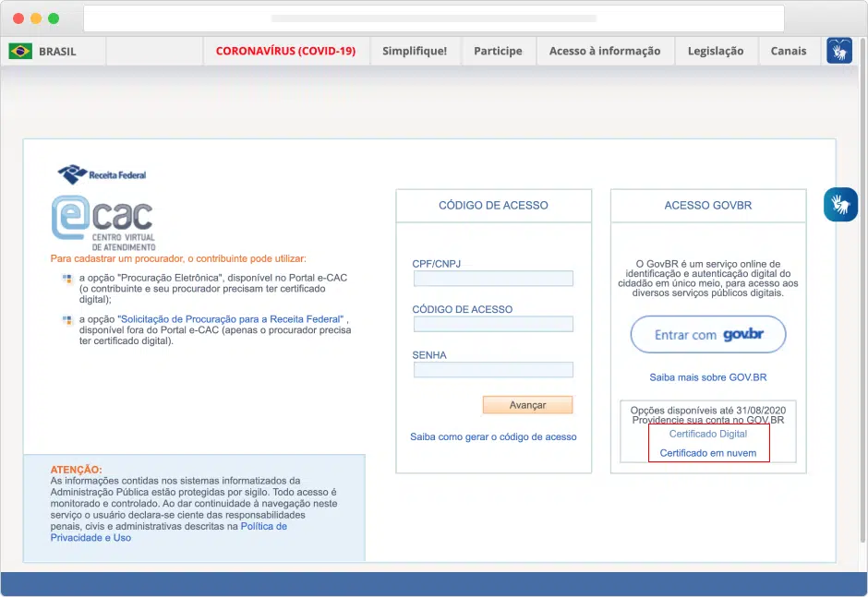Image resolution: width=868 pixels, height=597 pixels.
Task: Click the macOS yellow minimize button
Action: tap(36, 18)
